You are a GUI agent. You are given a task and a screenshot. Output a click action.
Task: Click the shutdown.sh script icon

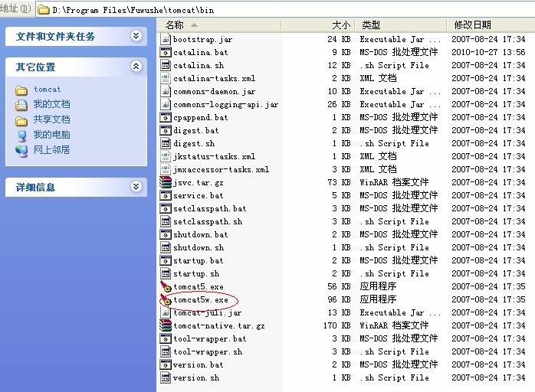pos(166,247)
